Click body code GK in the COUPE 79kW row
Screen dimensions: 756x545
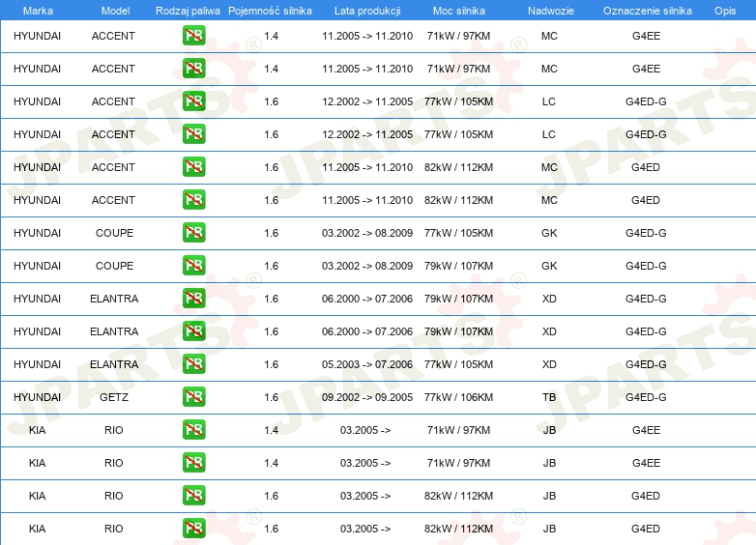[x=549, y=266]
